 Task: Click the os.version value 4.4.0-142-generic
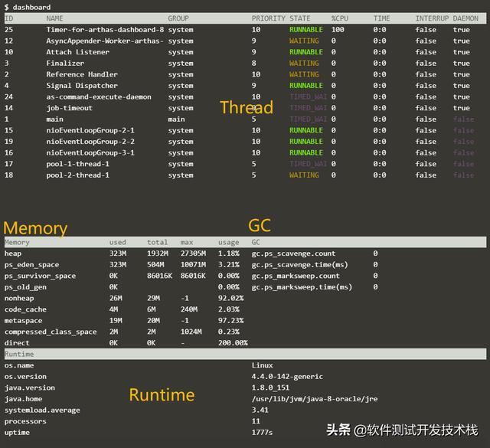click(x=287, y=377)
